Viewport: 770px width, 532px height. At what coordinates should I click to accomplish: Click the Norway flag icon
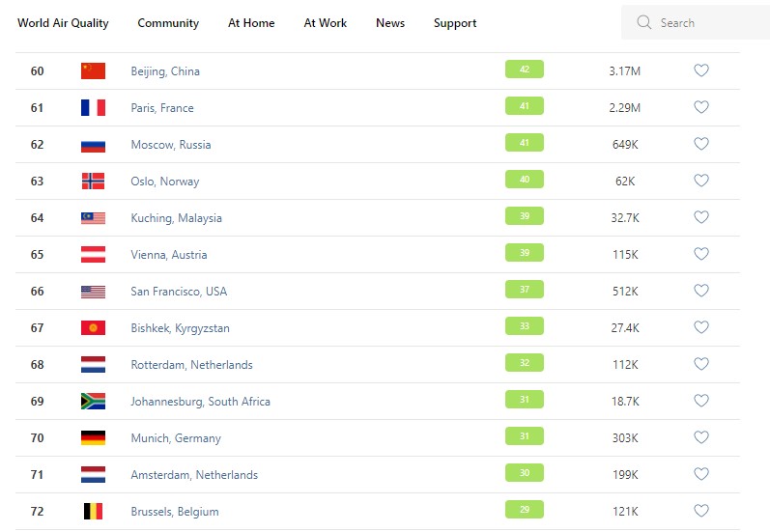(x=93, y=181)
